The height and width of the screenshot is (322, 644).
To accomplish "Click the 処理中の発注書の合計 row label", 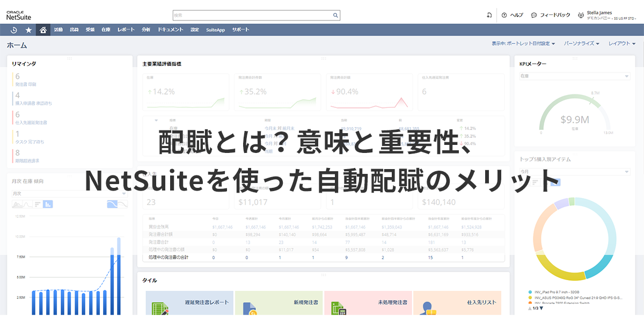I will 170,258.
